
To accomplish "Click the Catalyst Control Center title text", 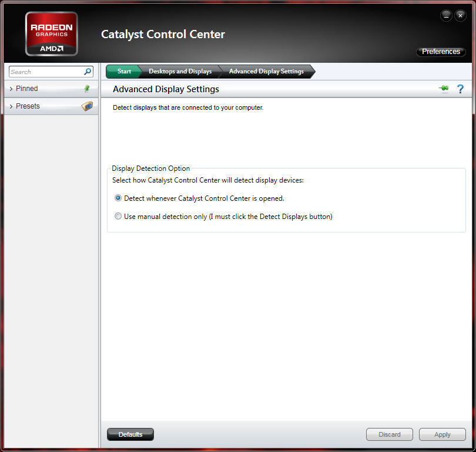I will pyautogui.click(x=163, y=34).
